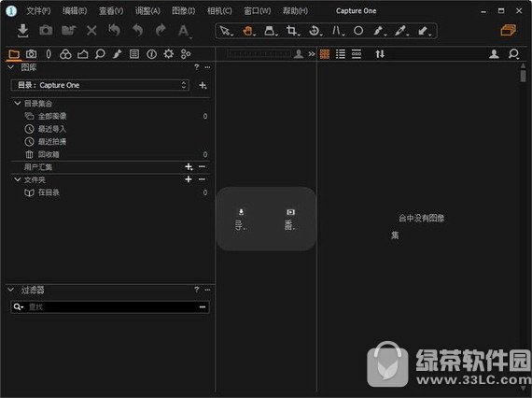The image size is (532, 398).
Task: Click the Capture camera icon in toolbar
Action: [46, 31]
